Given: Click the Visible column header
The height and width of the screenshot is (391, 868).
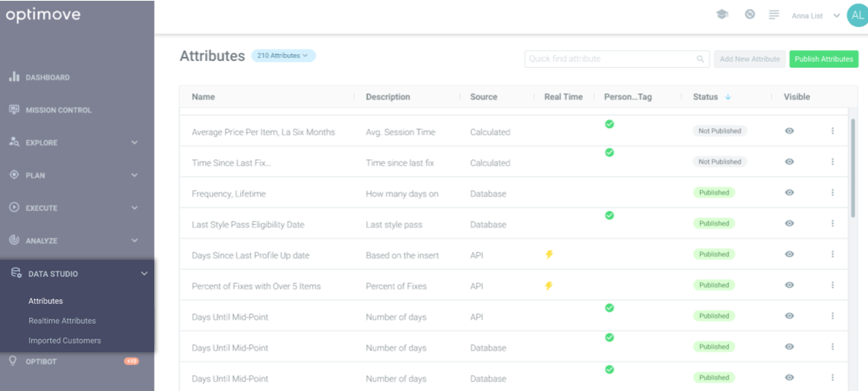Looking at the screenshot, I should [x=796, y=97].
